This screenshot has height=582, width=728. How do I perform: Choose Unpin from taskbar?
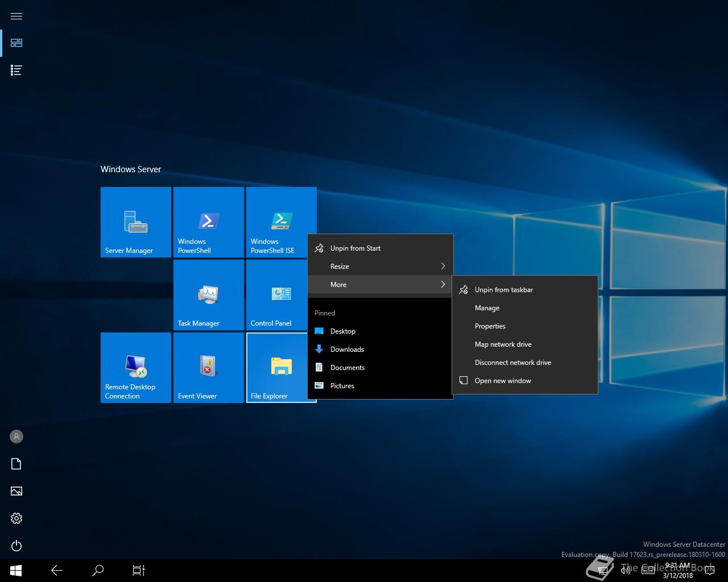tap(525, 290)
